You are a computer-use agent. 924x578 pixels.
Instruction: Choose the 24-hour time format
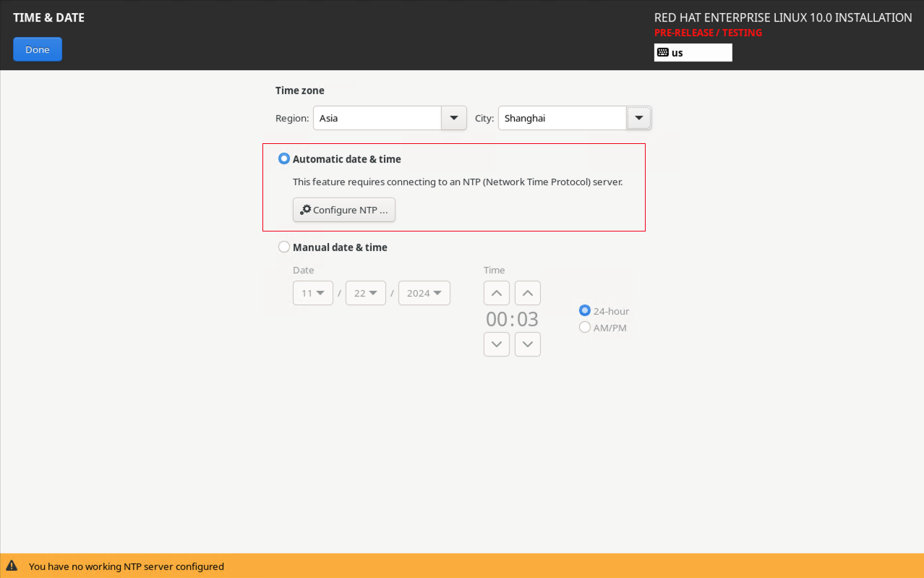tap(585, 310)
